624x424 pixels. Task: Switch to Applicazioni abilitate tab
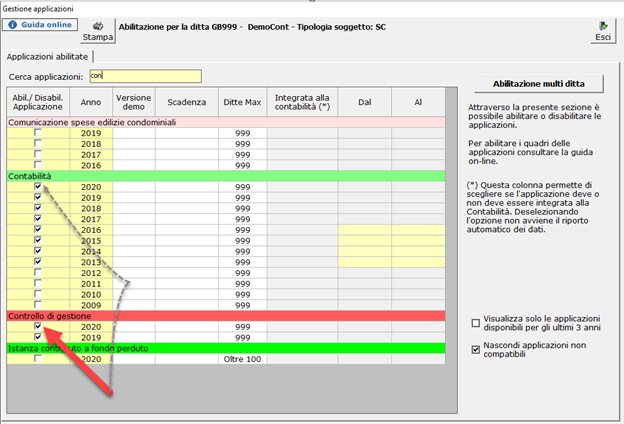47,57
